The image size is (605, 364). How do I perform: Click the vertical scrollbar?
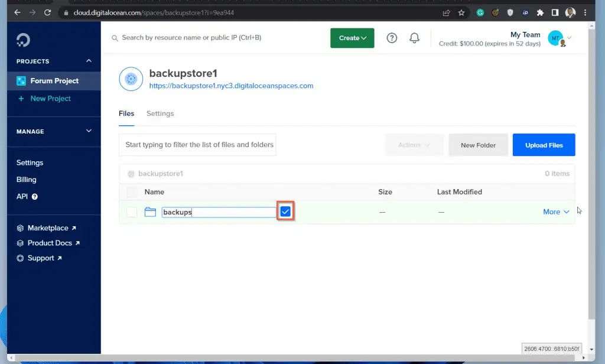(x=591, y=174)
